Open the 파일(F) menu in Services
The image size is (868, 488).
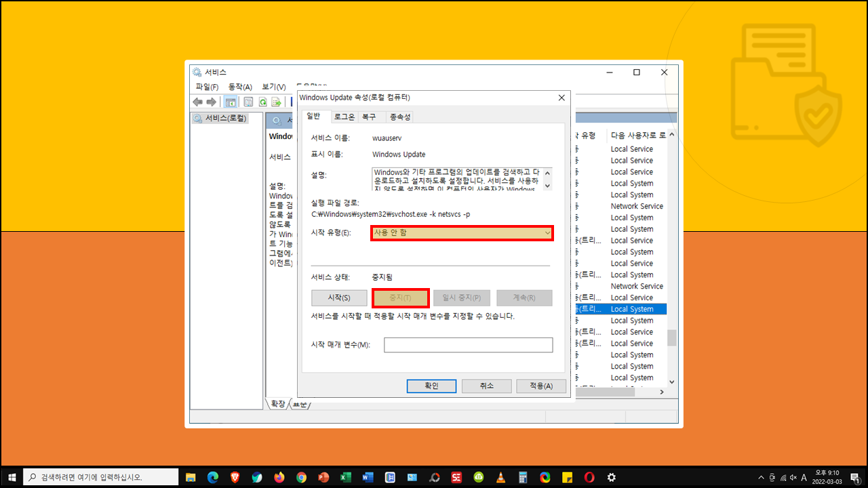207,87
